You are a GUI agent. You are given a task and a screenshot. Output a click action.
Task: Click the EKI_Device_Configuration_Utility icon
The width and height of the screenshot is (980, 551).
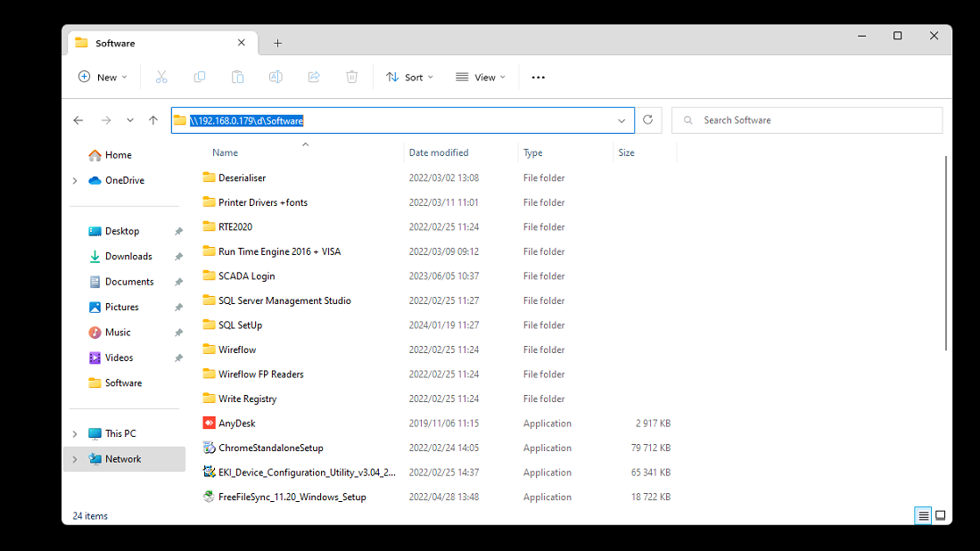point(209,472)
